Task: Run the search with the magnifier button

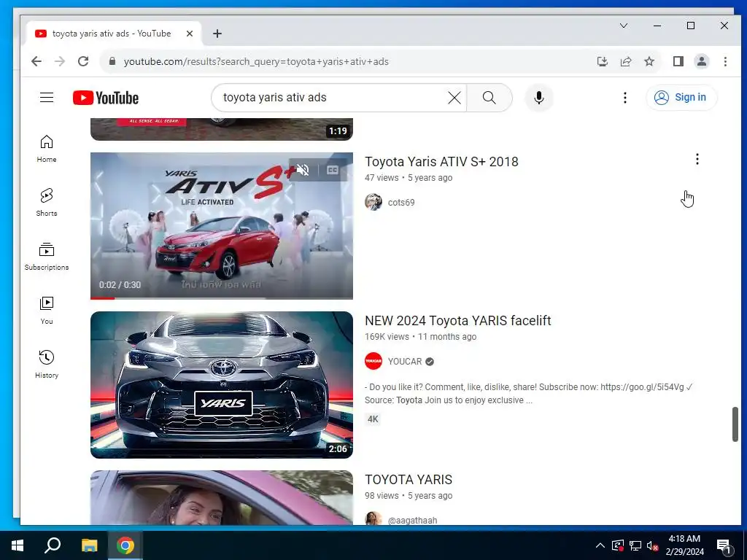Action: pos(489,98)
